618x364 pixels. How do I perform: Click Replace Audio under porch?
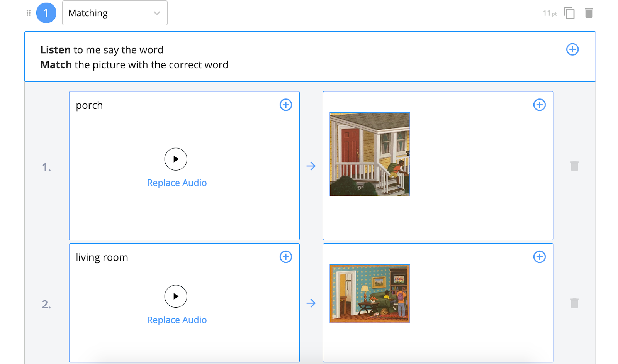click(177, 183)
